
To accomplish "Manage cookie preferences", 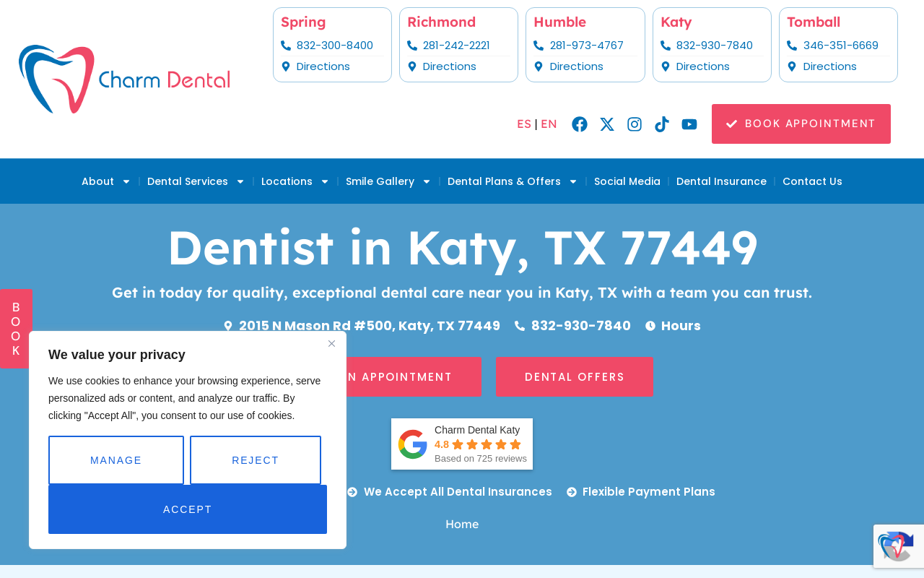I will click(116, 460).
